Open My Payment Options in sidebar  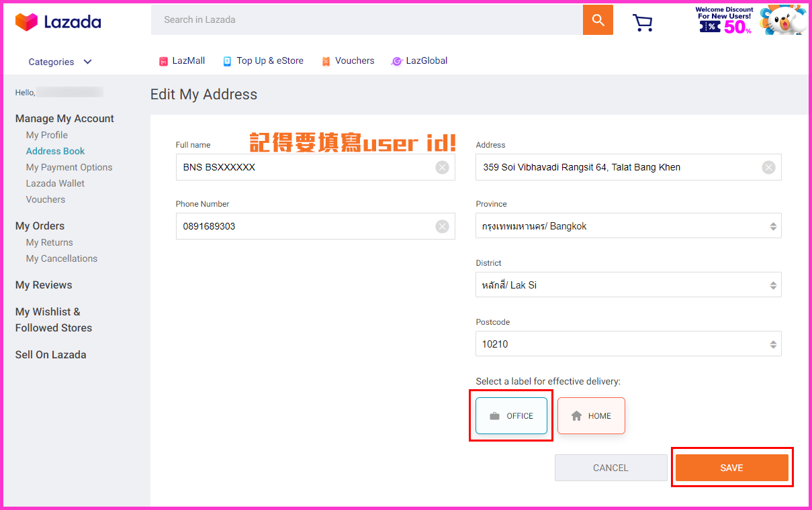pos(69,167)
